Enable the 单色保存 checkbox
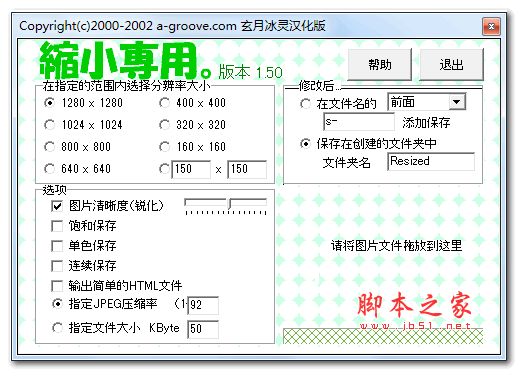 tap(57, 246)
